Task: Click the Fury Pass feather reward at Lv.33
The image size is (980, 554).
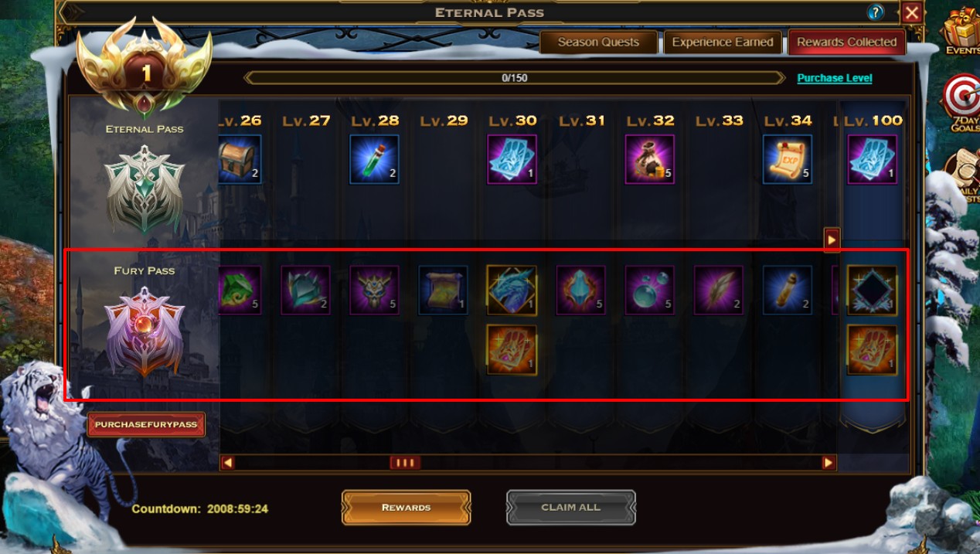Action: (719, 291)
